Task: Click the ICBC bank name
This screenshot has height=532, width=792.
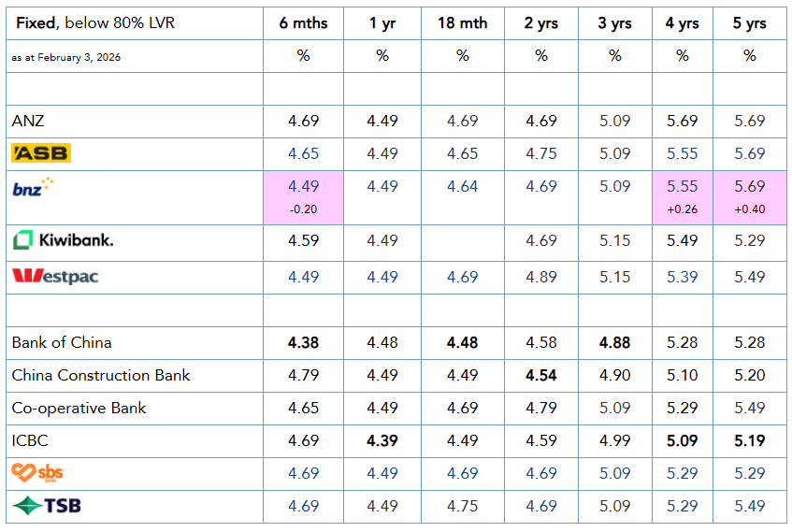Action: (x=30, y=440)
